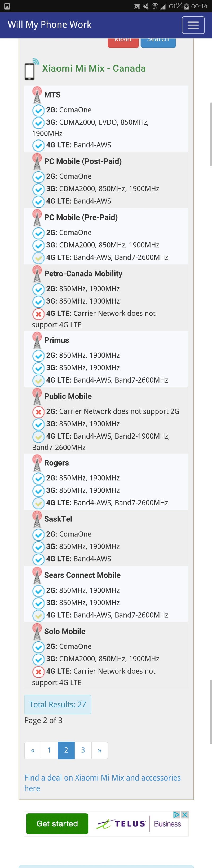Open the hamburger navigation menu
The height and width of the screenshot is (868, 212).
click(193, 25)
